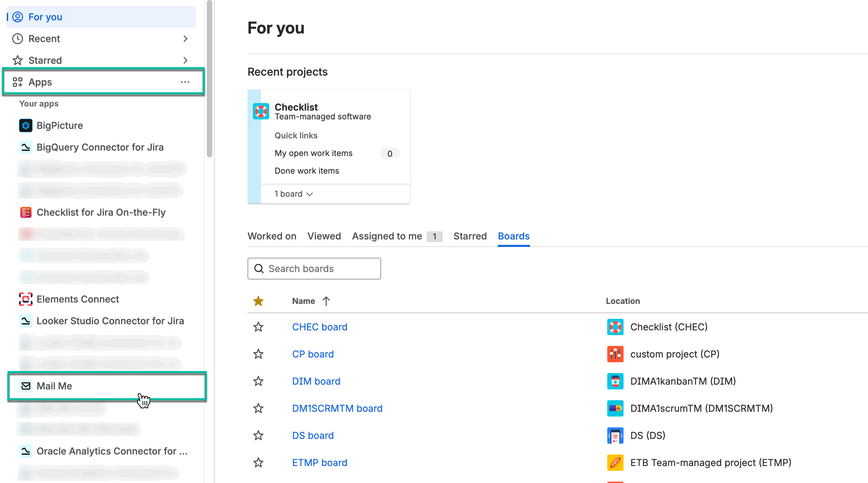Expand the Recent menu chevron
This screenshot has width=868, height=483.
(185, 39)
